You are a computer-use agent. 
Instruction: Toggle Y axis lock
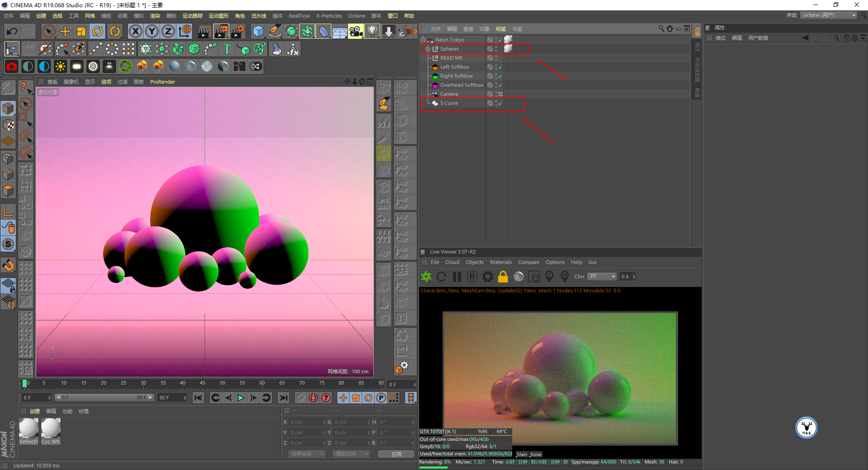[x=152, y=31]
